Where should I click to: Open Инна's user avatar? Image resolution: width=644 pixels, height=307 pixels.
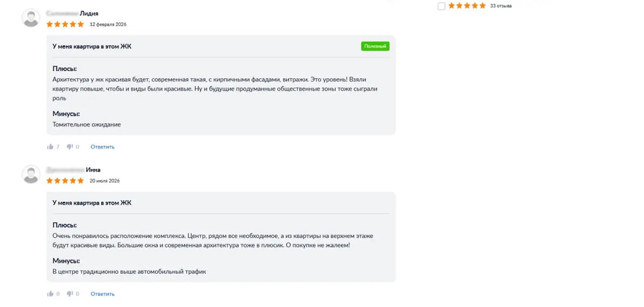click(x=31, y=174)
